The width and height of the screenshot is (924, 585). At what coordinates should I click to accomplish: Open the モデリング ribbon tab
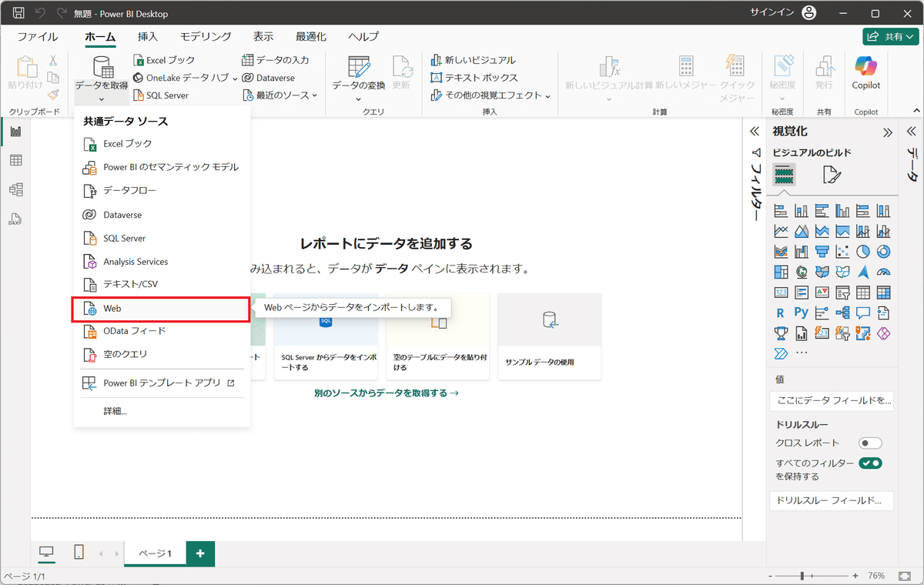tap(206, 36)
